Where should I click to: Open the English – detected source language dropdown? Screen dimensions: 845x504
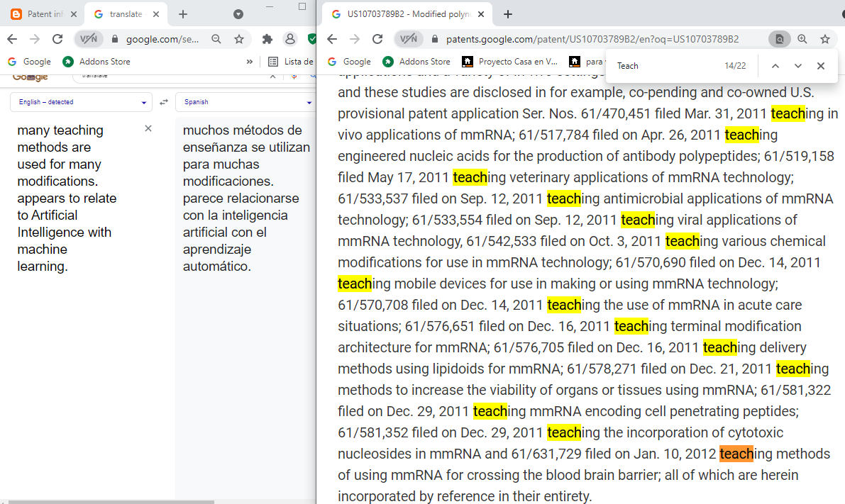coord(81,102)
